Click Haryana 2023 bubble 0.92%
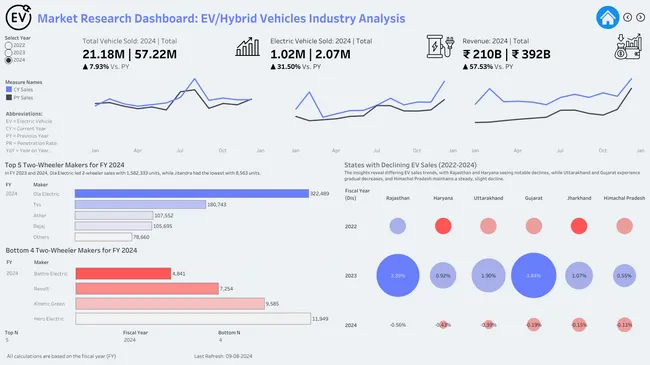The image size is (650, 365). coord(443,275)
